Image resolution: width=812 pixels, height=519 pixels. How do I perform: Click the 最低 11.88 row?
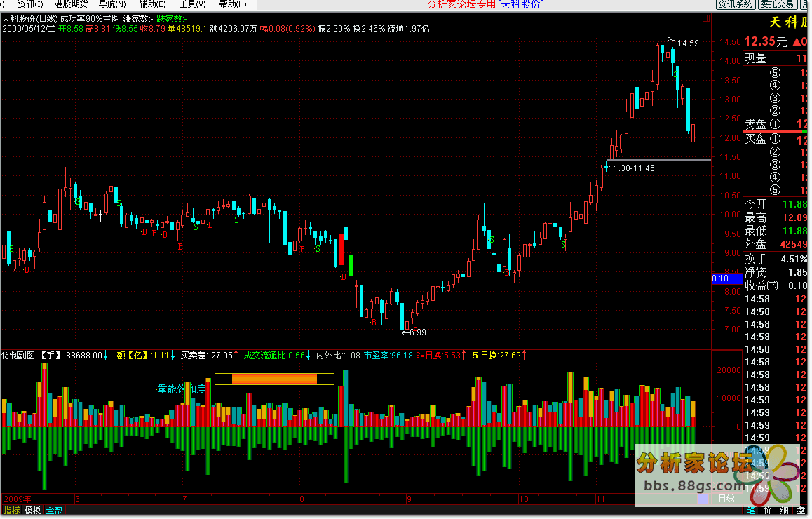pos(776,231)
